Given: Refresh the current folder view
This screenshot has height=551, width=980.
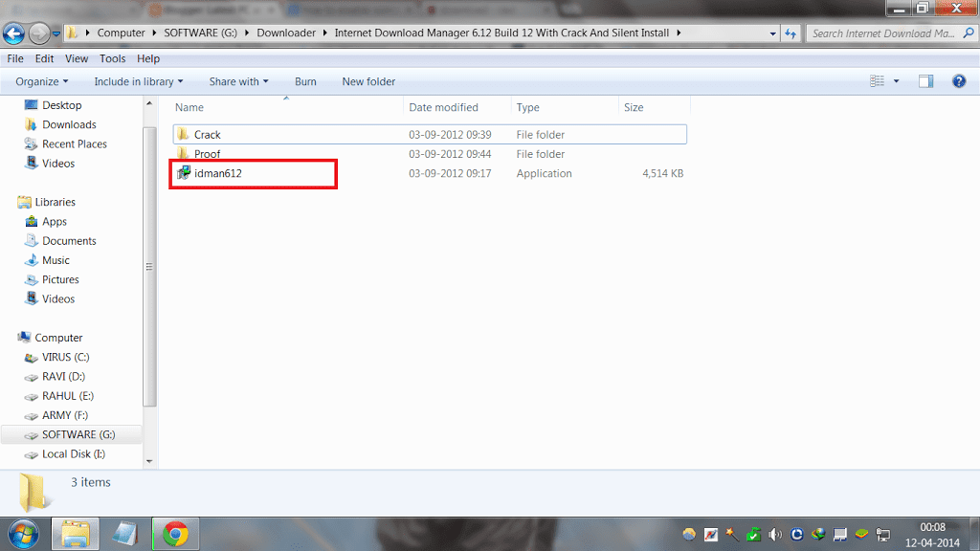Looking at the screenshot, I should pyautogui.click(x=791, y=33).
